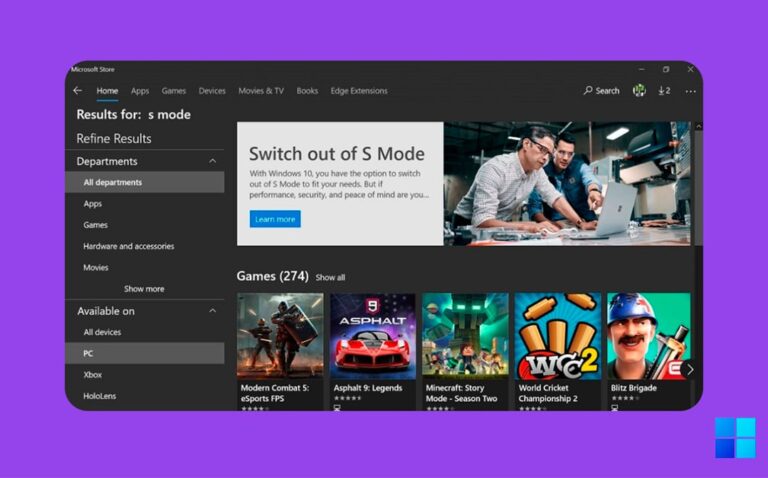The image size is (768, 478).
Task: Open the See more ellipsis menu
Action: tap(691, 91)
